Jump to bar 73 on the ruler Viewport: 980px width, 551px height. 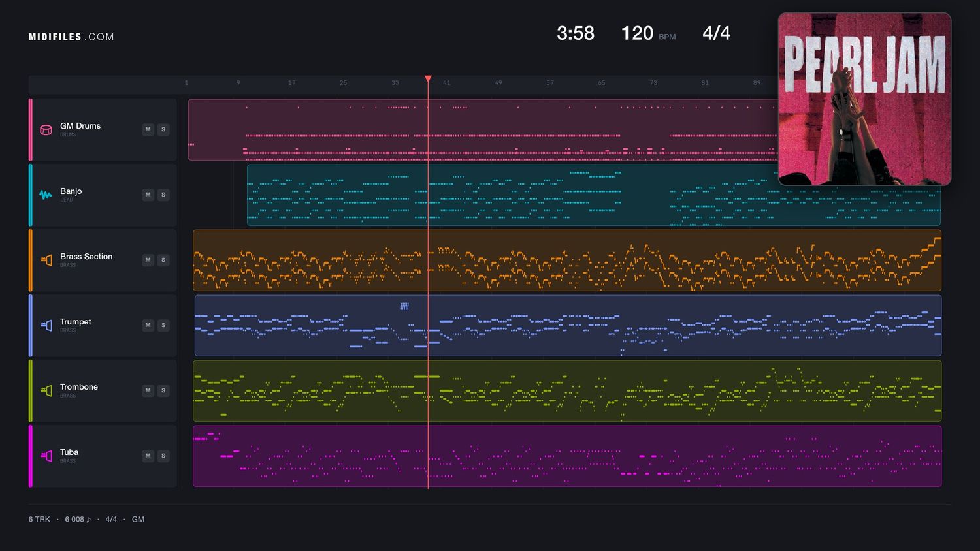[x=653, y=83]
